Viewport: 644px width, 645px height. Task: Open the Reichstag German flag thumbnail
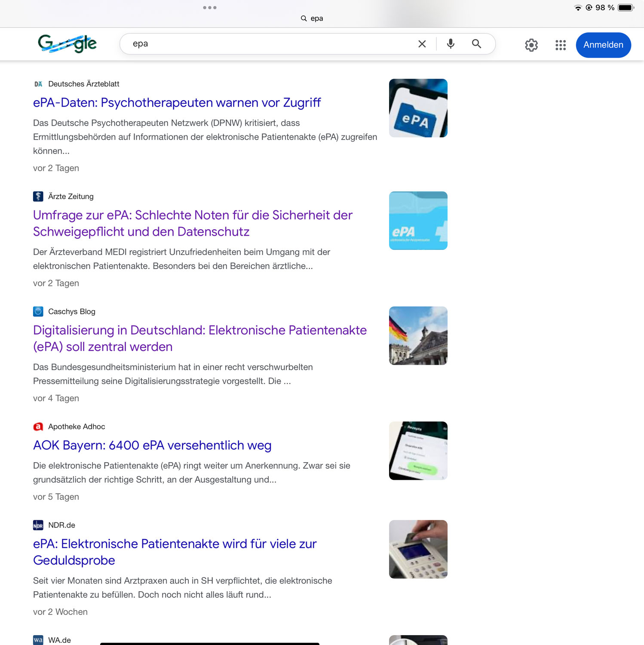418,336
